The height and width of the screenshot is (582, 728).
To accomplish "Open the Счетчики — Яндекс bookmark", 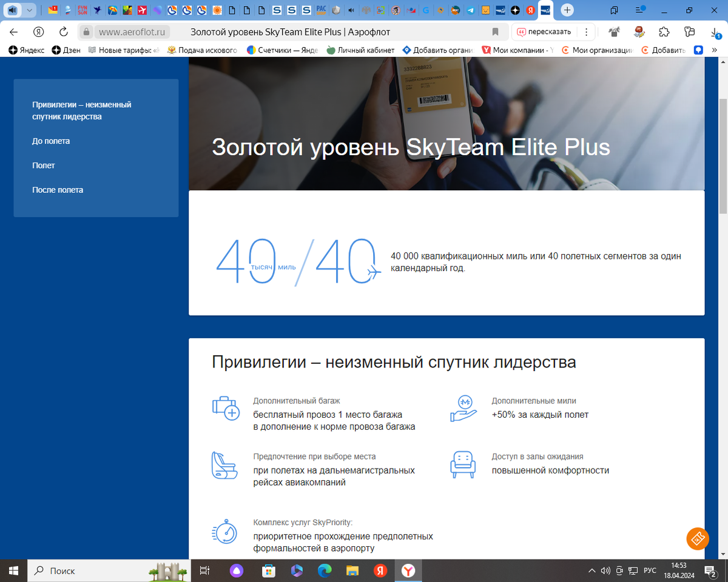I will click(282, 50).
